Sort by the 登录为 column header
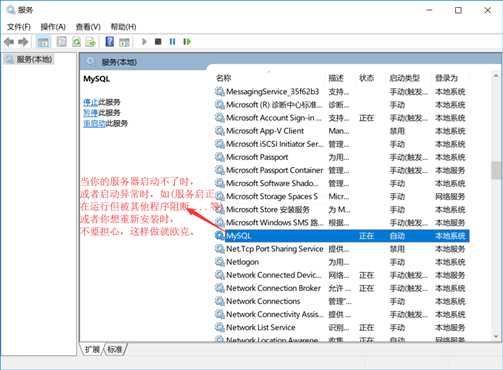This screenshot has height=370, width=503. tap(446, 78)
